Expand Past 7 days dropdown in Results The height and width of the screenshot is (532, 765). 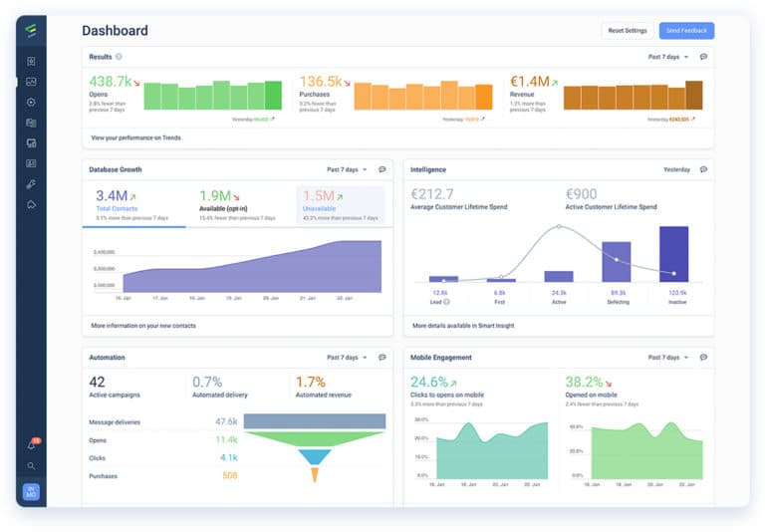pos(667,57)
